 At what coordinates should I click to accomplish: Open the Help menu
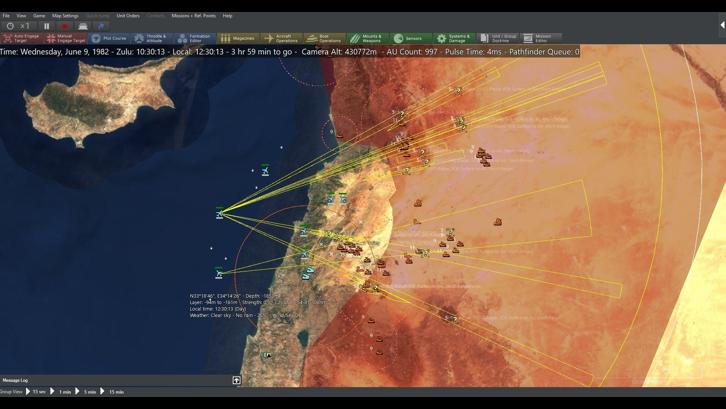click(x=227, y=16)
